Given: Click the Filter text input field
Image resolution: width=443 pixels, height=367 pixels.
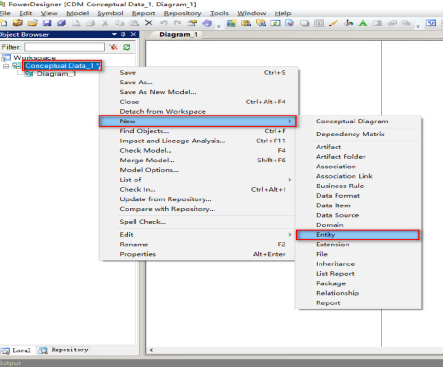Looking at the screenshot, I should [65, 47].
